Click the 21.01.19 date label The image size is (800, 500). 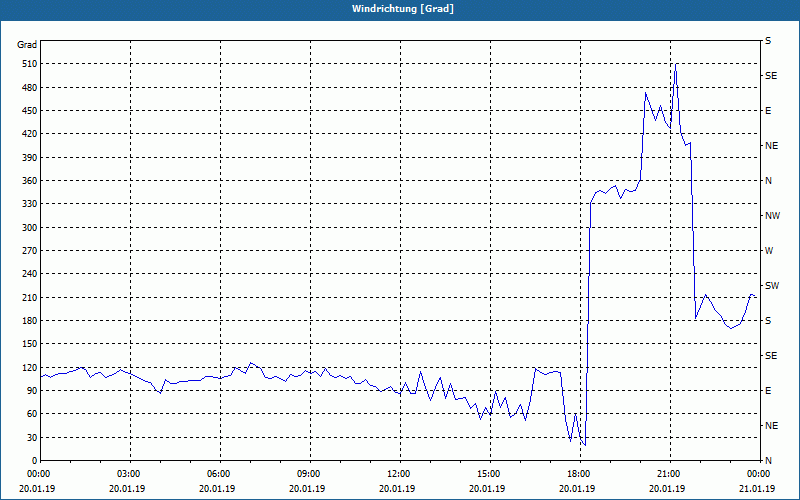point(757,489)
